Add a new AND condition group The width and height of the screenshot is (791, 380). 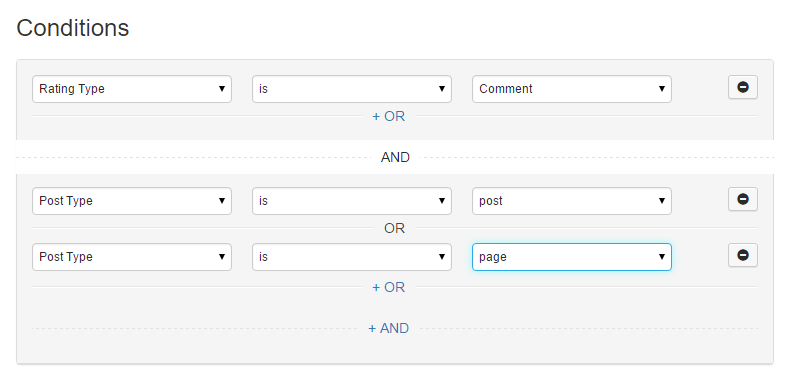coord(388,329)
